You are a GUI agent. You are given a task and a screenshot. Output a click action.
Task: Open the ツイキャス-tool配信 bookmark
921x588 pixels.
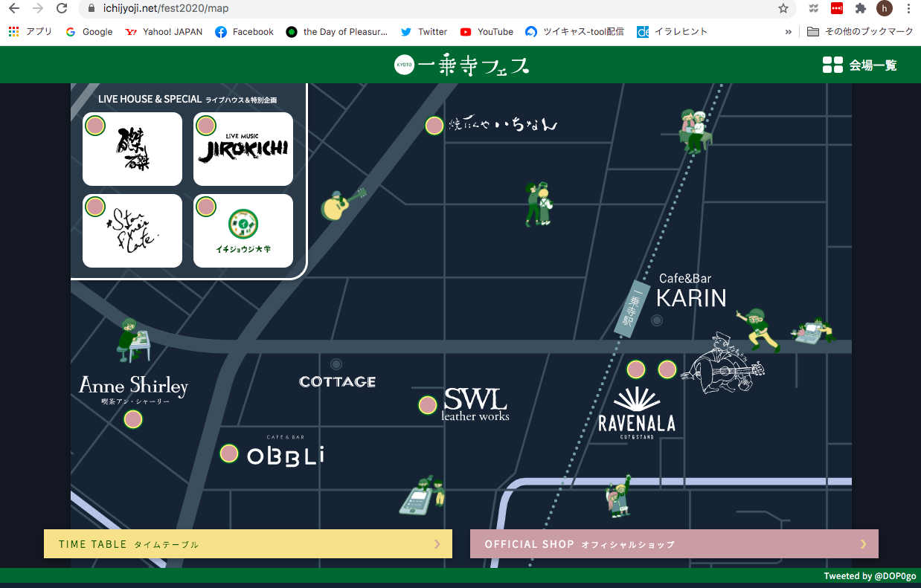click(575, 32)
